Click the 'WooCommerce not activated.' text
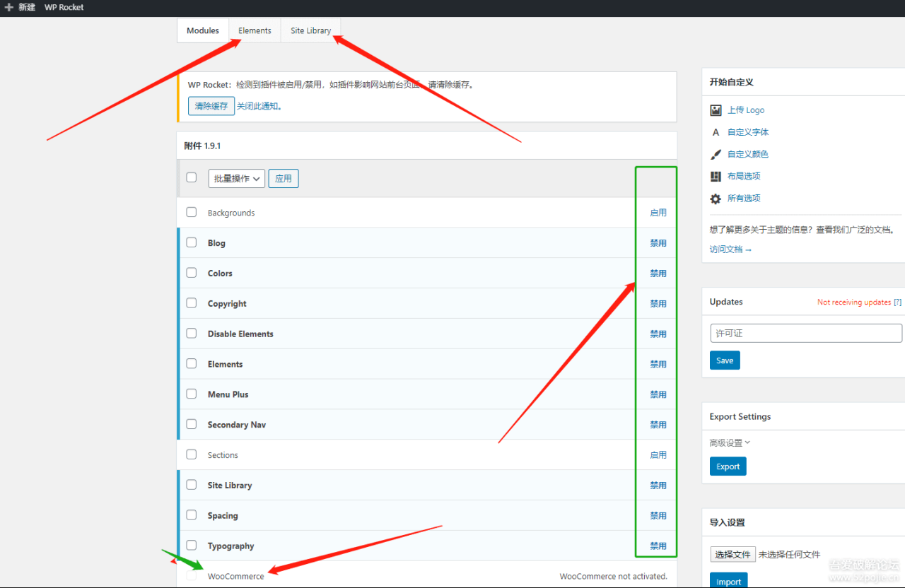Image resolution: width=905 pixels, height=588 pixels. (x=613, y=577)
